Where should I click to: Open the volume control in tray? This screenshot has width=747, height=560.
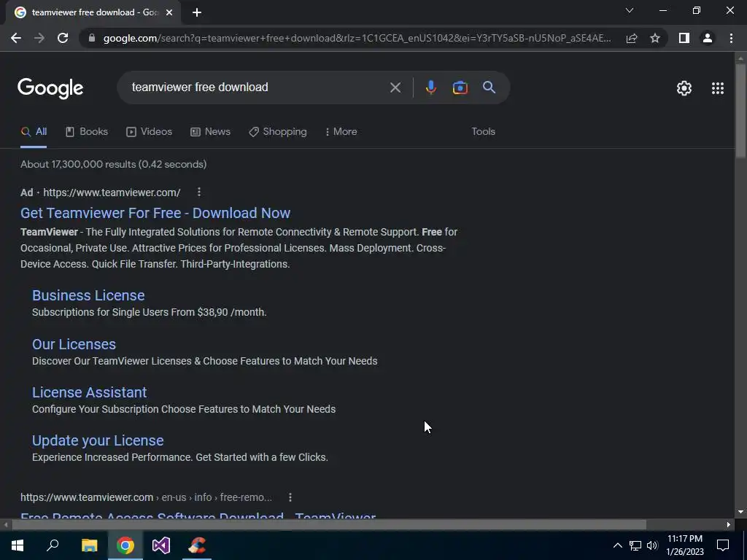tap(652, 545)
